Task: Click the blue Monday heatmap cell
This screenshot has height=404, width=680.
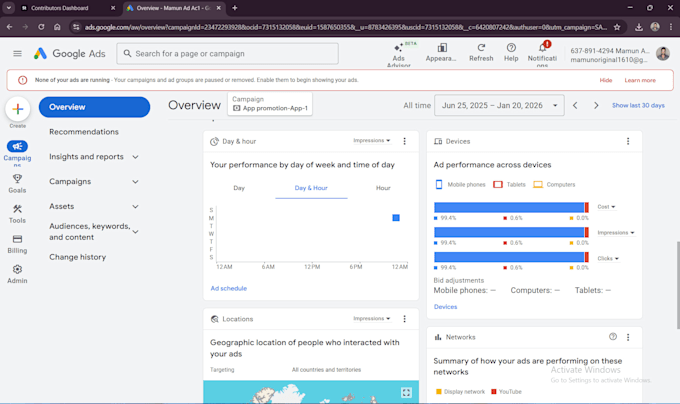Action: [396, 218]
